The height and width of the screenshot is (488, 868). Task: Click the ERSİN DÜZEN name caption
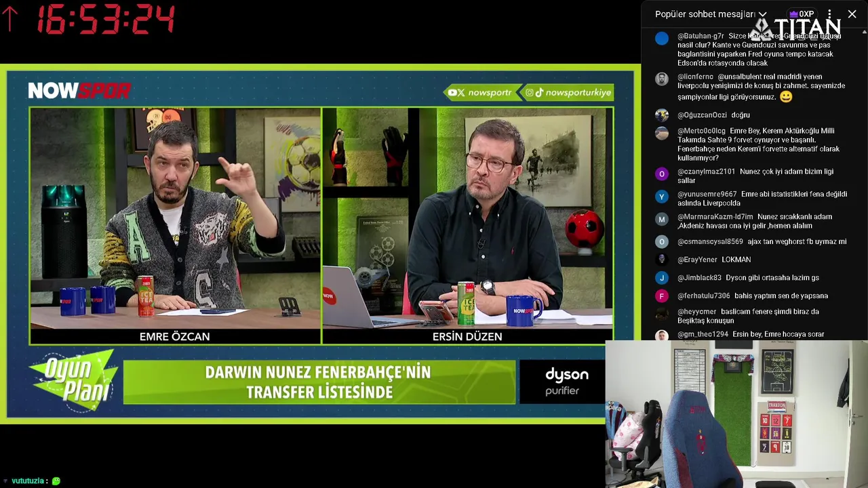coord(467,336)
